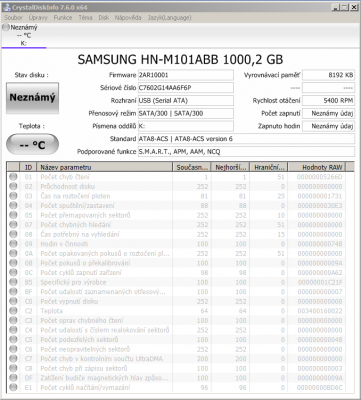Viewport: 361px width, 400px height.
Task: Click the status circle for attribute C5
Action: [13, 340]
